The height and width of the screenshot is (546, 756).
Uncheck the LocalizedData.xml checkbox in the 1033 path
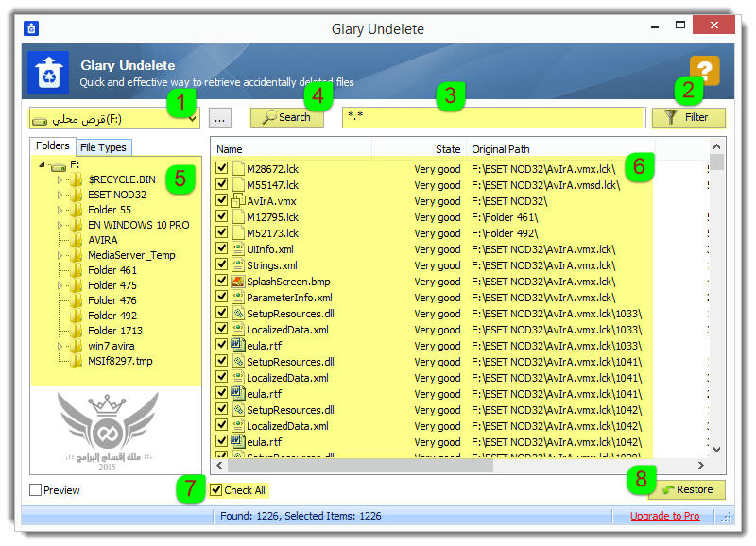click(222, 328)
